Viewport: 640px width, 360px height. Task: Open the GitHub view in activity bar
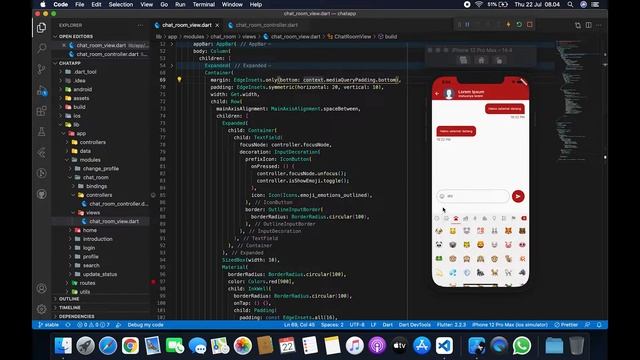pyautogui.click(x=41, y=194)
